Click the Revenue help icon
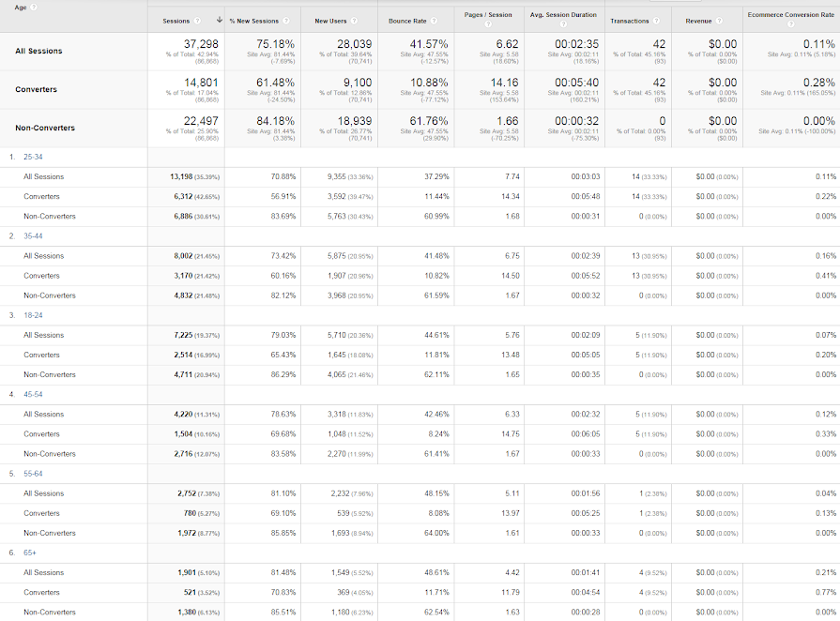The height and width of the screenshot is (621, 840). coord(719,21)
